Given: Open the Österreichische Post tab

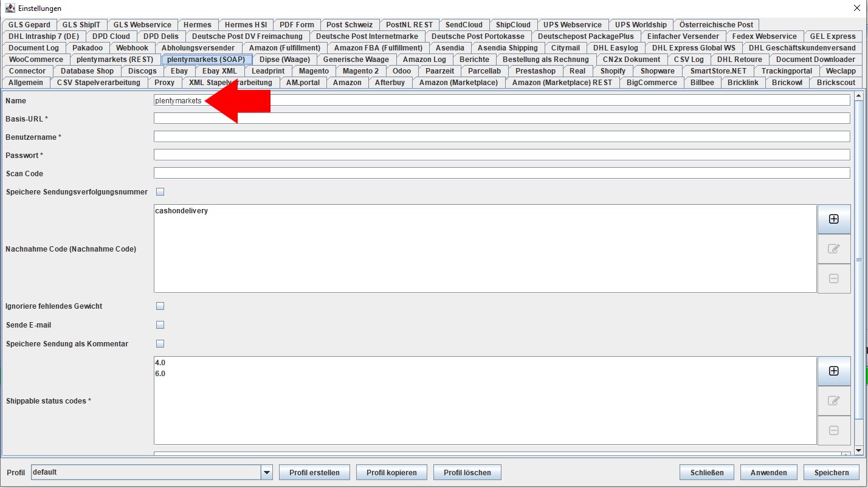Looking at the screenshot, I should (716, 25).
